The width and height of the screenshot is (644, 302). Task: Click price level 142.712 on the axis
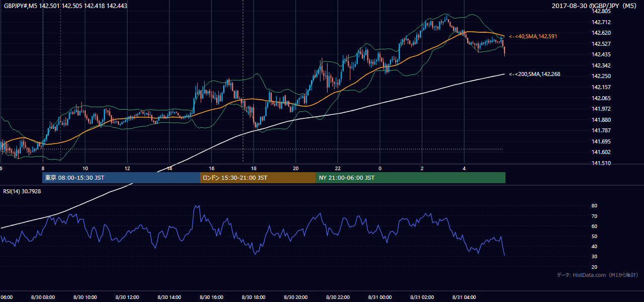602,22
